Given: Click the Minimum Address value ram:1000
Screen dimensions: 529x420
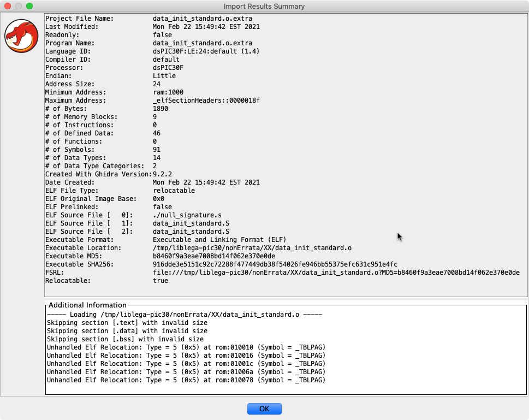Looking at the screenshot, I should 168,92.
